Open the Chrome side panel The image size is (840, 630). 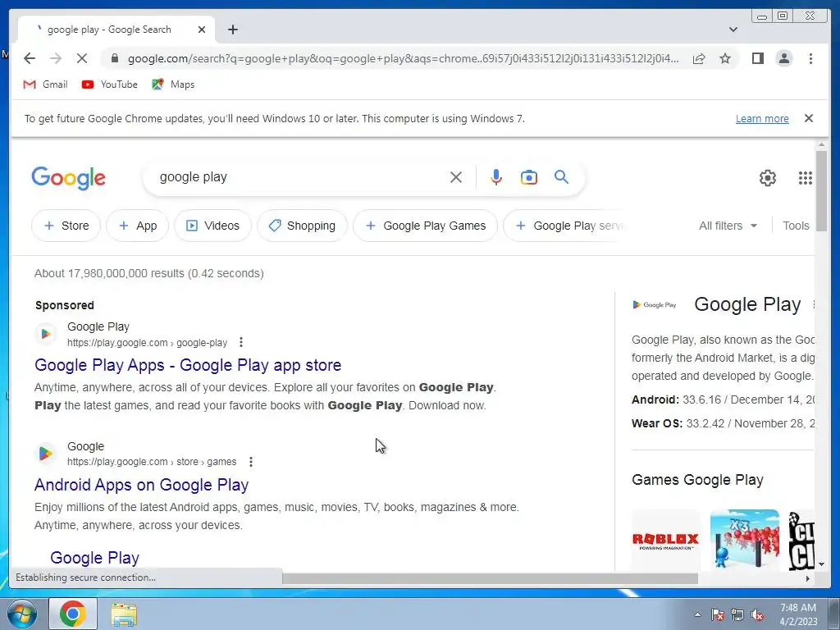[757, 58]
